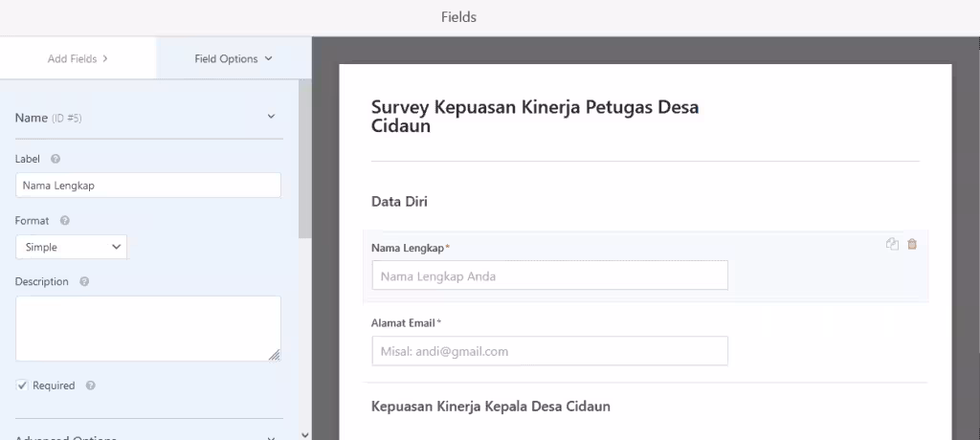Click the sidebar vertical scrollbar thumb

(x=304, y=158)
